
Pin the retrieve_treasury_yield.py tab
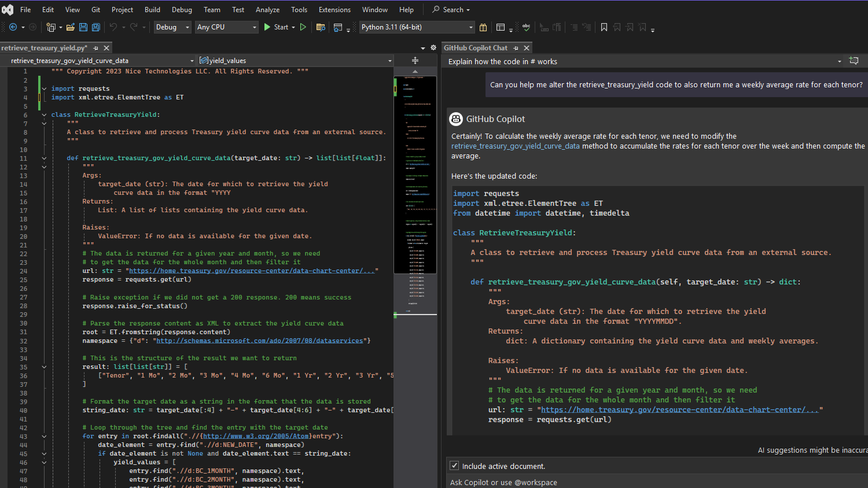pyautogui.click(x=96, y=48)
